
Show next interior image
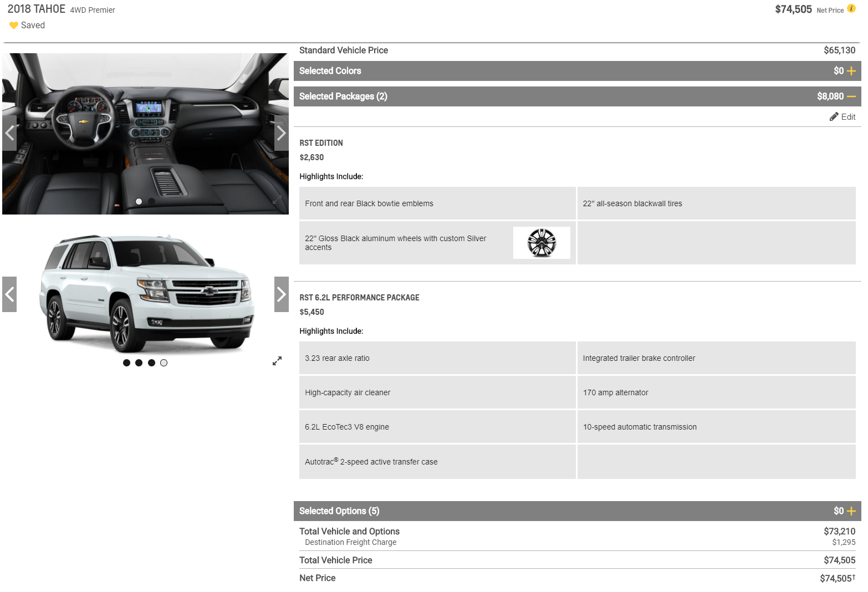[x=282, y=133]
